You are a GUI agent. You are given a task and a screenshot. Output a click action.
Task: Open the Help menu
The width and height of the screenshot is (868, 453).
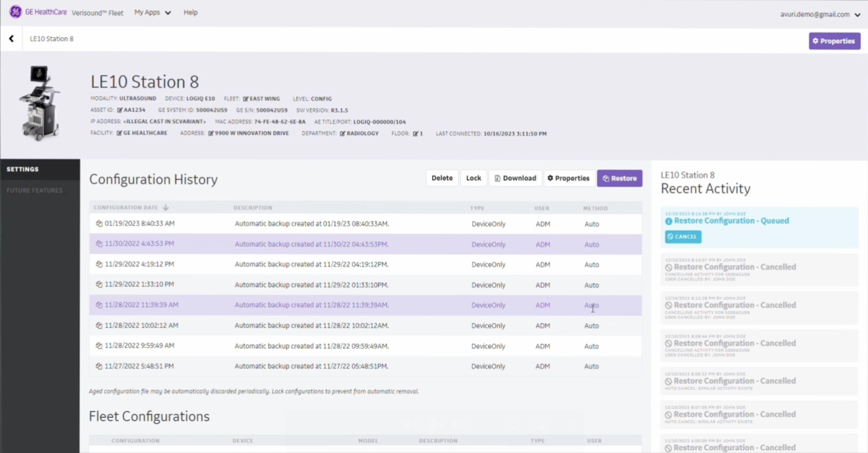click(190, 12)
